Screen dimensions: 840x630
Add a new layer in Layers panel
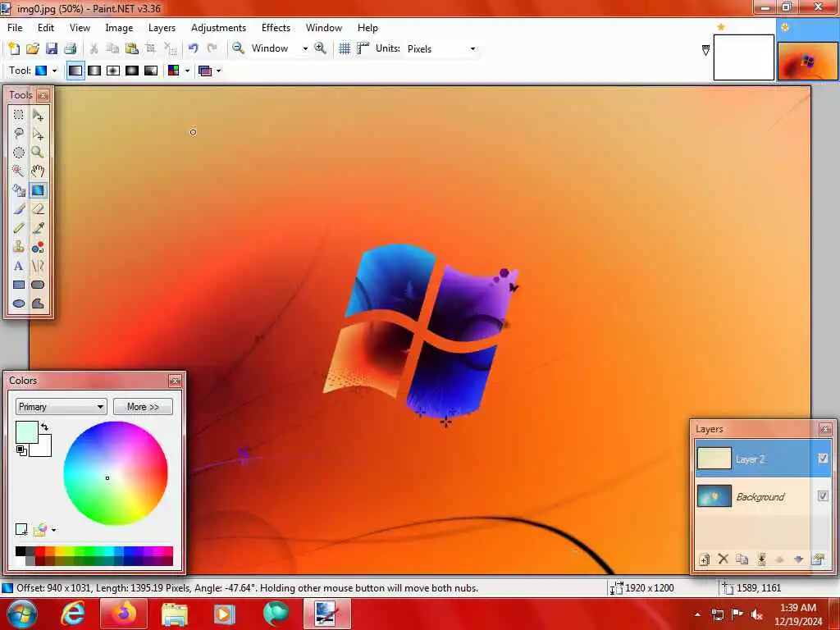(x=704, y=559)
